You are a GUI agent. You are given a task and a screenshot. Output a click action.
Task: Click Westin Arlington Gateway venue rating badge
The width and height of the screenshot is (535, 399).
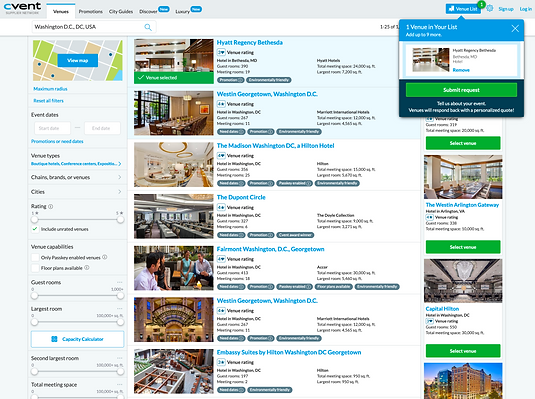click(x=430, y=217)
